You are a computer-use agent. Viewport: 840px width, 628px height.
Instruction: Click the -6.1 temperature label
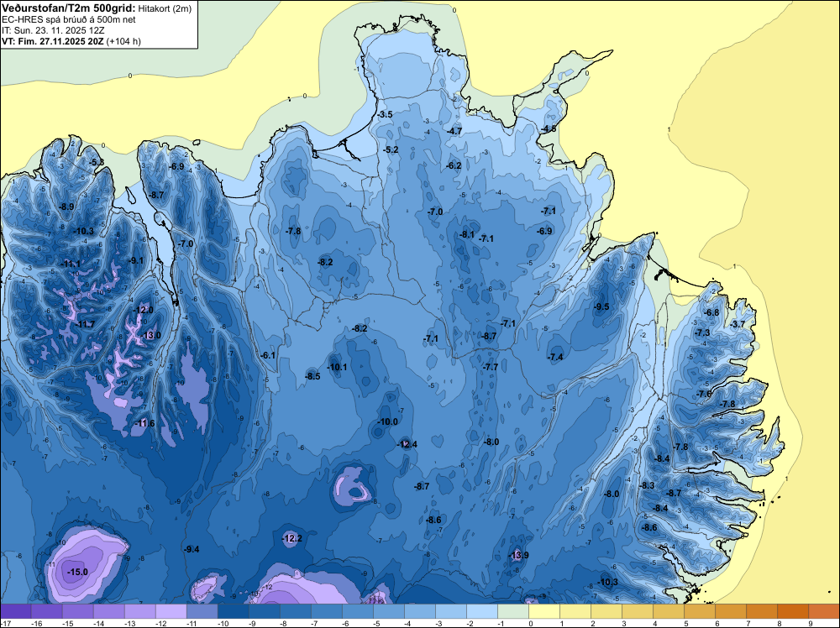click(x=268, y=355)
